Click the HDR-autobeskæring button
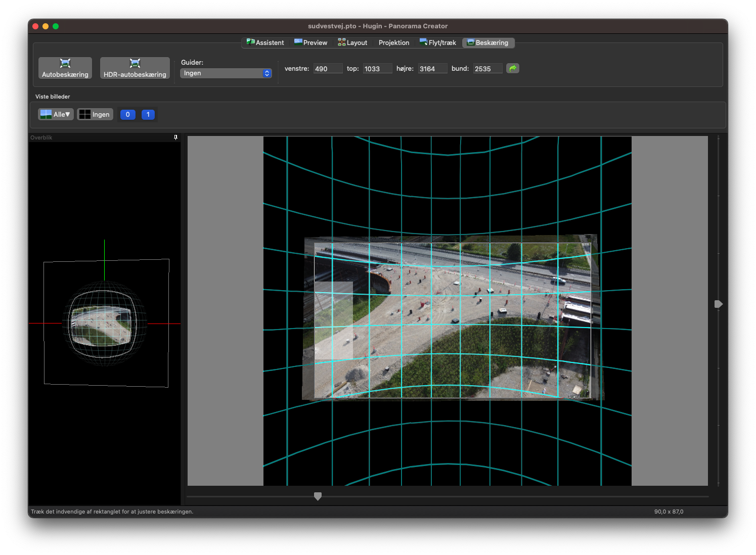 pos(135,68)
